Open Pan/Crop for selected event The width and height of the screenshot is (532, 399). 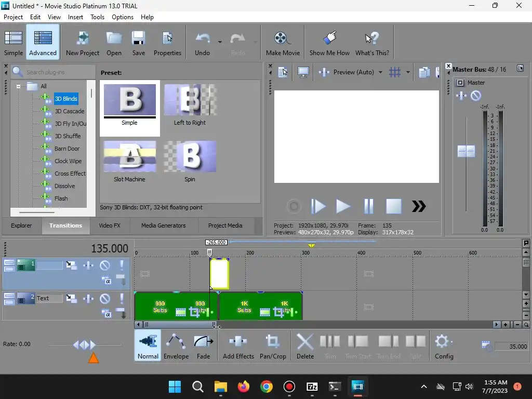click(273, 345)
